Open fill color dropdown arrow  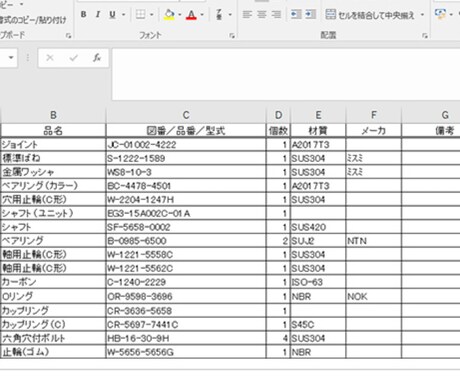click(180, 15)
